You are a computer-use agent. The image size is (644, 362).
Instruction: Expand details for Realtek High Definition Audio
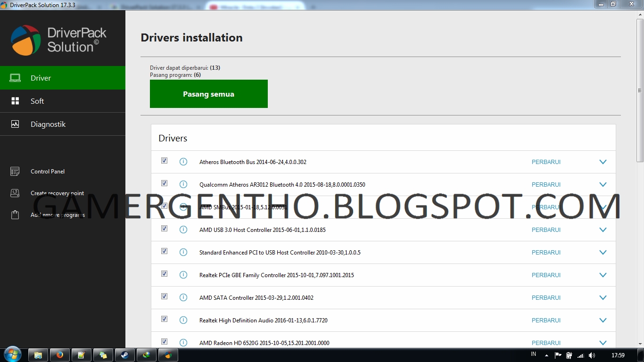(x=603, y=320)
